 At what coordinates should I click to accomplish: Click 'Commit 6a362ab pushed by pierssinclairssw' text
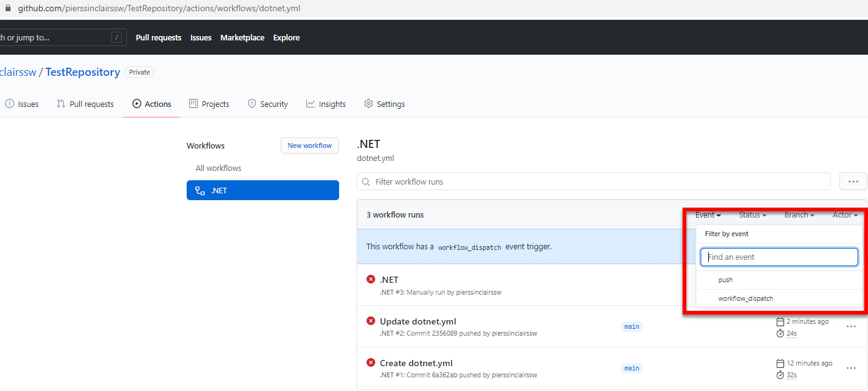(x=472, y=375)
